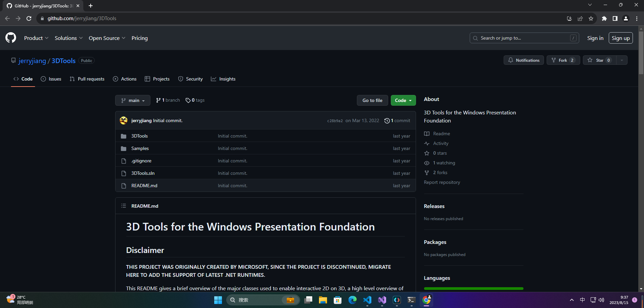Go to the Pricing page
Screen dimensions: 644x308
pyautogui.click(x=140, y=38)
